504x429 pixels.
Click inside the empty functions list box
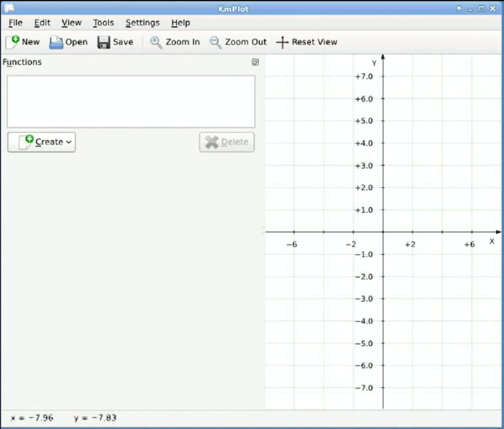[131, 101]
